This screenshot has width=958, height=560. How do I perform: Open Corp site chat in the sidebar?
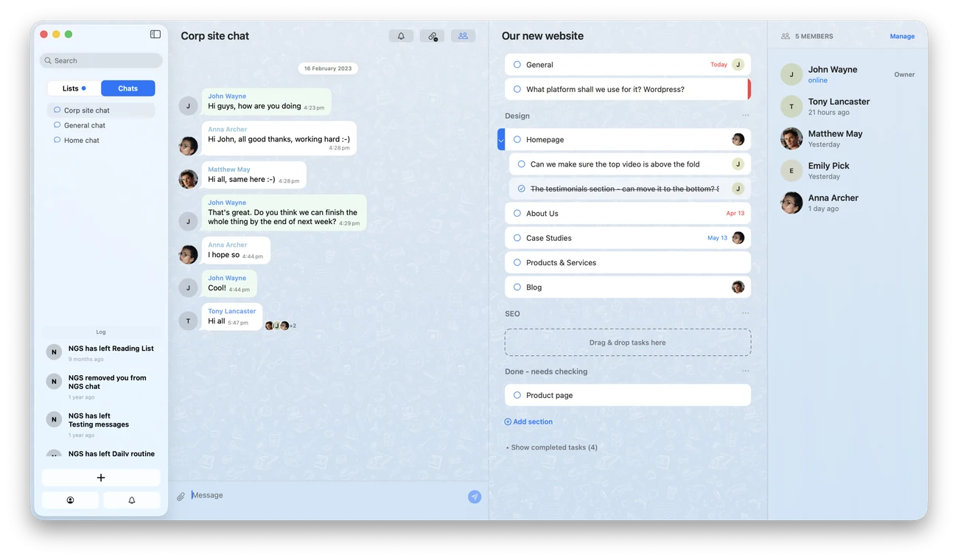point(101,111)
